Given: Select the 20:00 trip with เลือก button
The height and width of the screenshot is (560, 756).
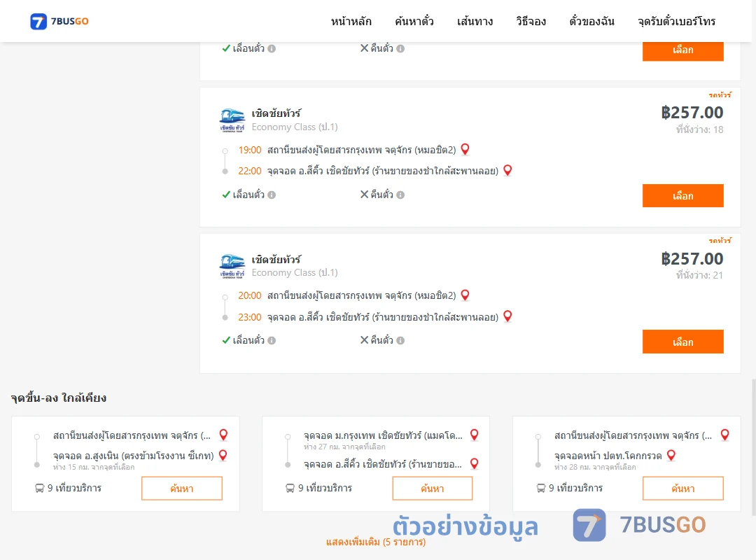Looking at the screenshot, I should click(x=682, y=342).
